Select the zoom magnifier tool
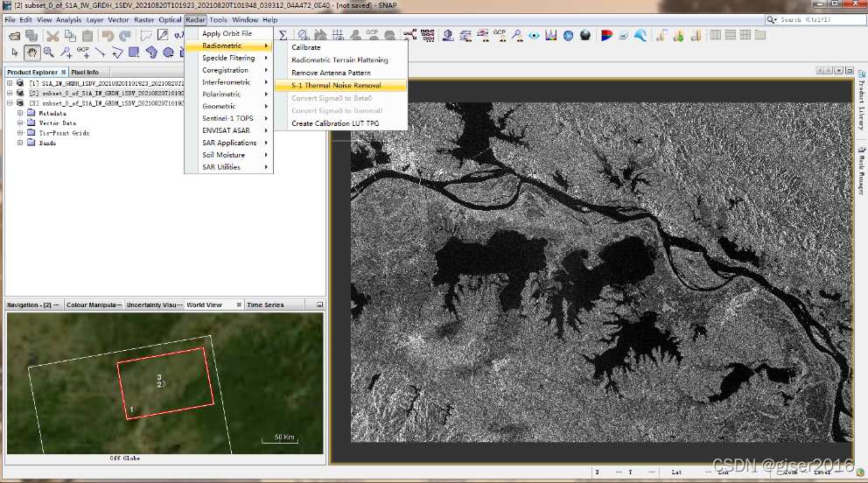The width and height of the screenshot is (868, 483). click(x=49, y=52)
